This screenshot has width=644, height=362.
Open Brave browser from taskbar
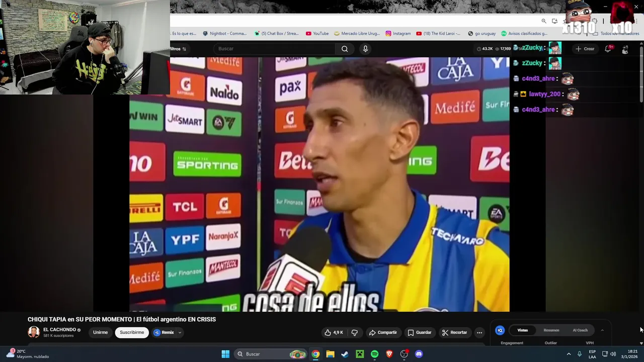click(x=389, y=354)
